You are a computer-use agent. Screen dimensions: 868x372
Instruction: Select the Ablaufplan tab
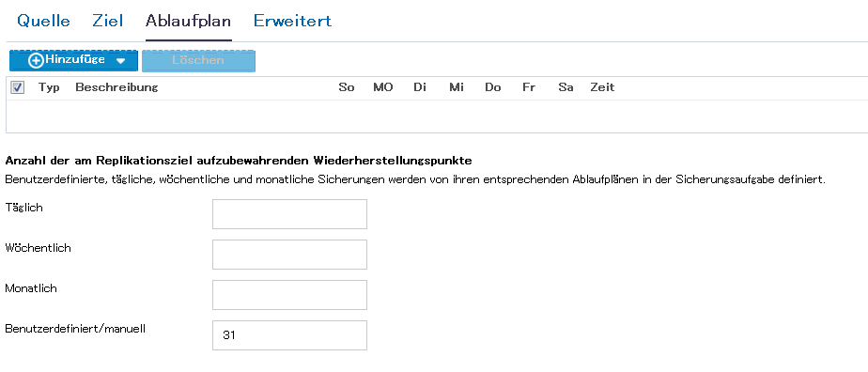(188, 21)
